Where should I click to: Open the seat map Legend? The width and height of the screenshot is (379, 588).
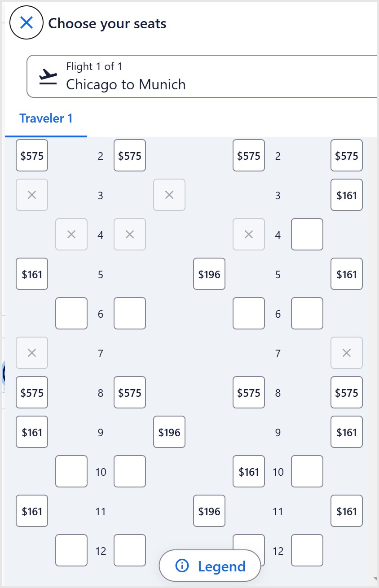point(209,566)
